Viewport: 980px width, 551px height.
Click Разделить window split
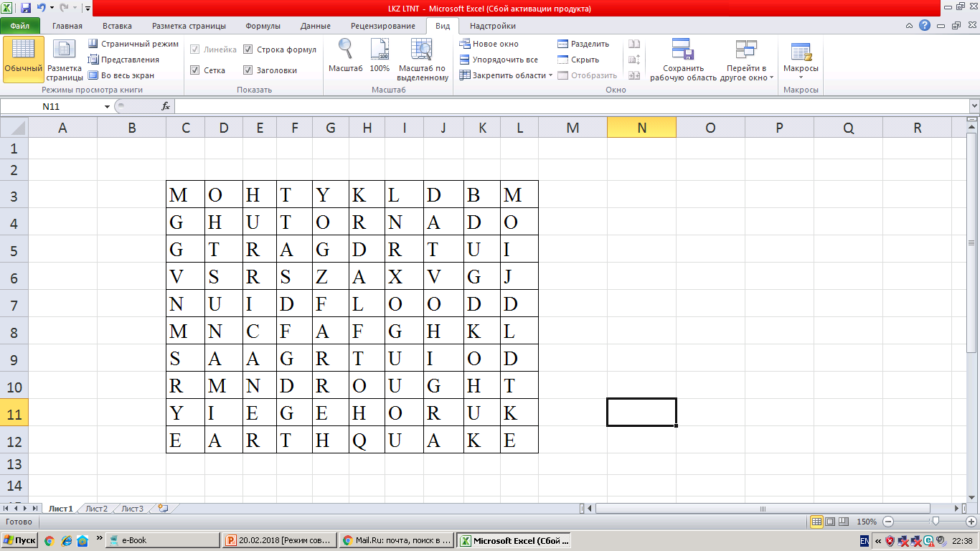pyautogui.click(x=583, y=44)
